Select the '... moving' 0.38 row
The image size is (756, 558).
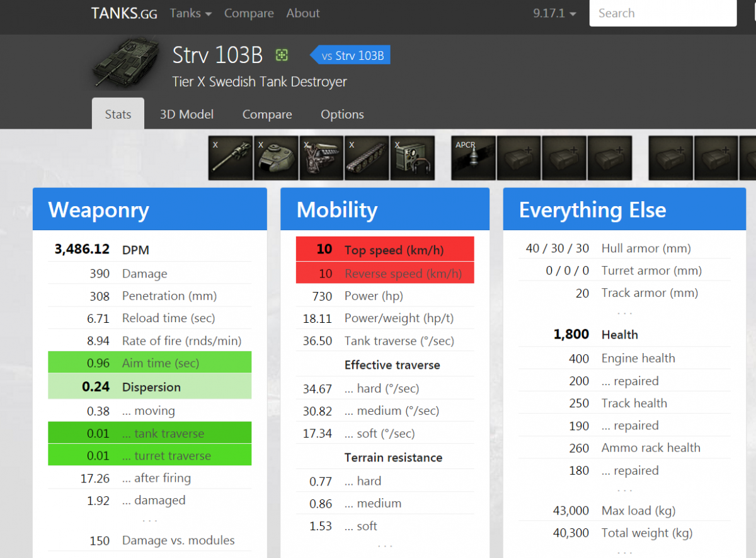point(150,411)
